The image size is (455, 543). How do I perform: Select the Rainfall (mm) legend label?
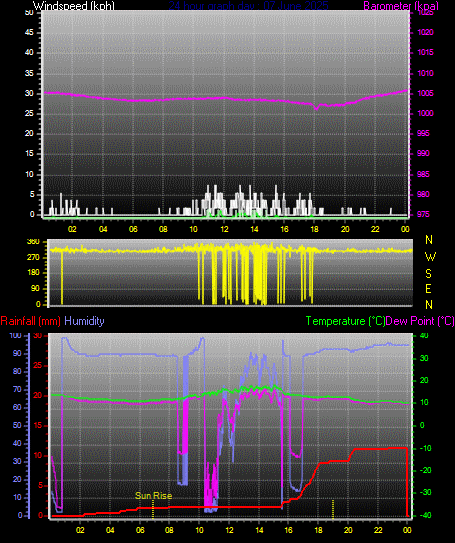30,321
